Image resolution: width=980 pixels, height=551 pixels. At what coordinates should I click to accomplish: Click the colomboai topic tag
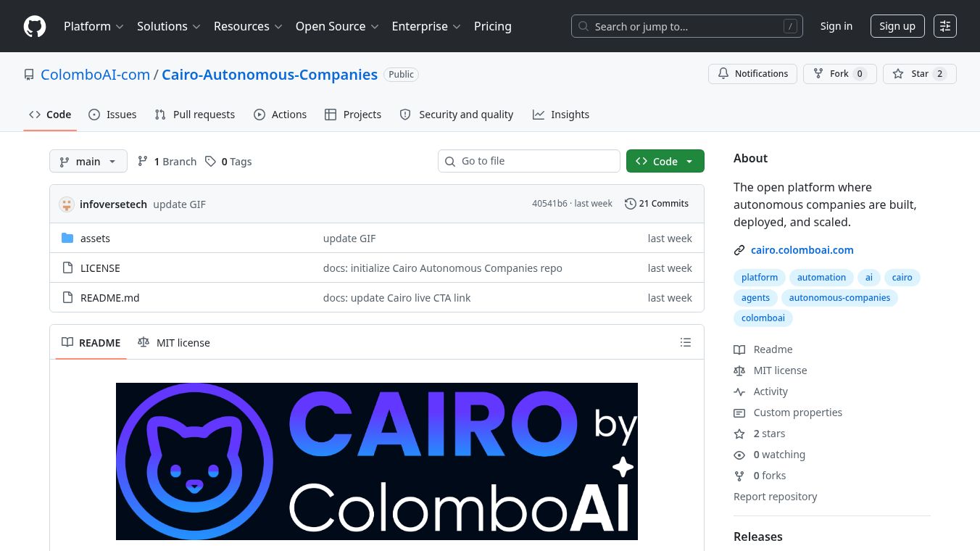[763, 318]
